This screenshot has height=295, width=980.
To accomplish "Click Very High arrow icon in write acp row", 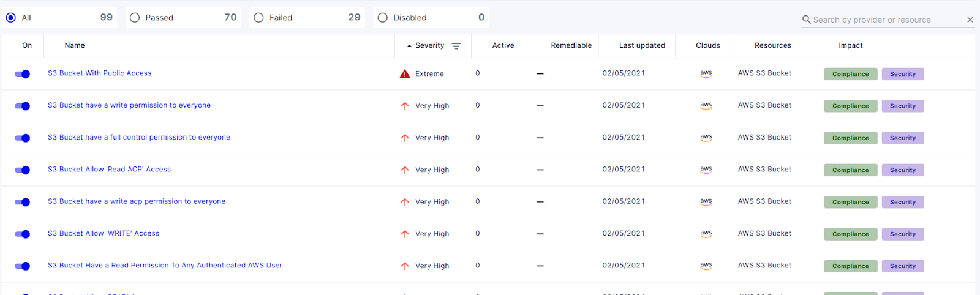I will pyautogui.click(x=405, y=202).
